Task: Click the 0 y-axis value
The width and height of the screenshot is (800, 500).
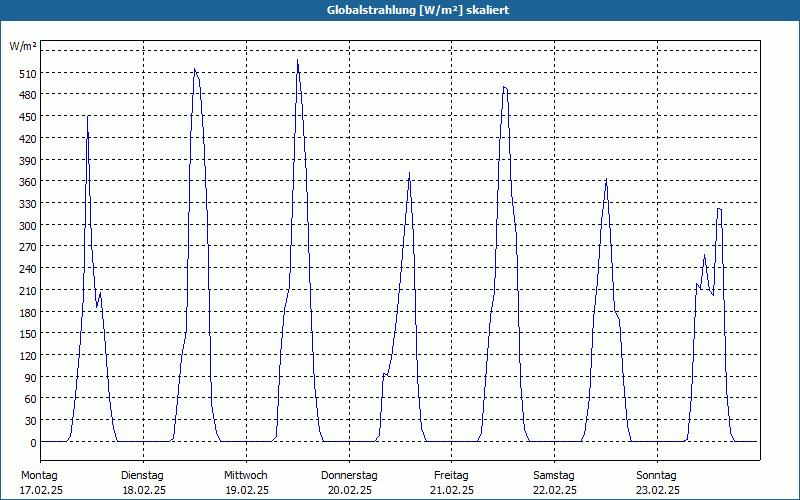Action: [x=33, y=443]
